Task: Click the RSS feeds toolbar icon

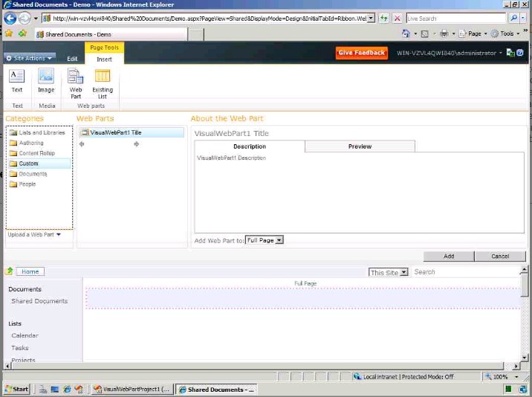Action: pos(424,33)
